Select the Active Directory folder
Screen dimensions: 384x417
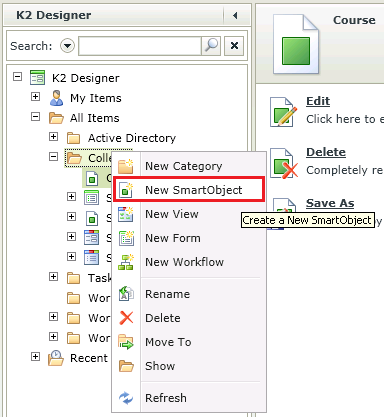[132, 138]
